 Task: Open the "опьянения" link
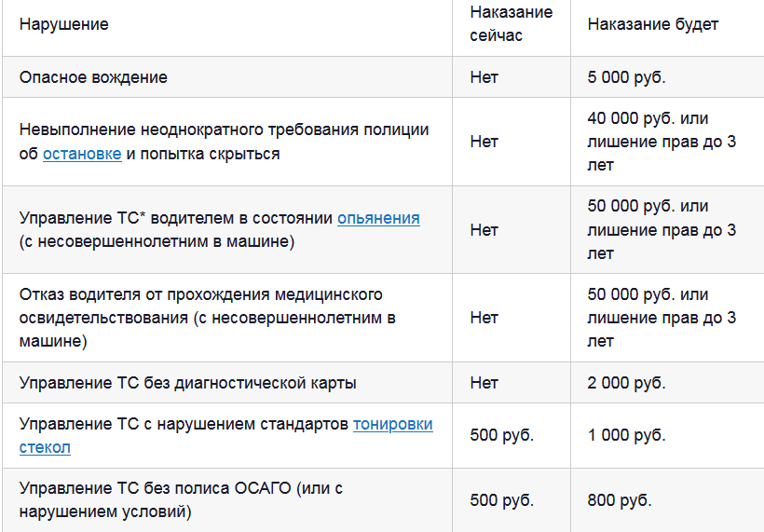[x=378, y=218]
